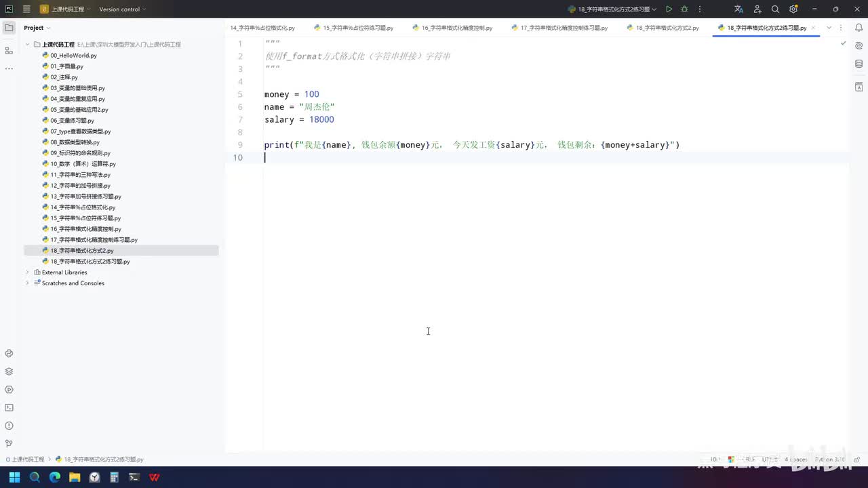The image size is (868, 488).
Task: Select 18_字符串格式化方式2练习题.py in tree
Action: click(90, 262)
